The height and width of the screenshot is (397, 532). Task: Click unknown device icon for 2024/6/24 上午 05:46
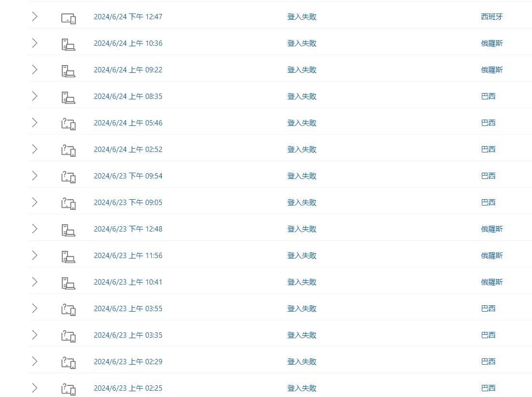[69, 124]
